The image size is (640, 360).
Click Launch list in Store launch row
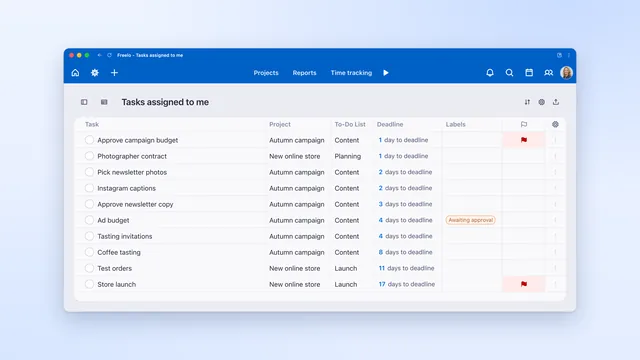[x=346, y=284]
